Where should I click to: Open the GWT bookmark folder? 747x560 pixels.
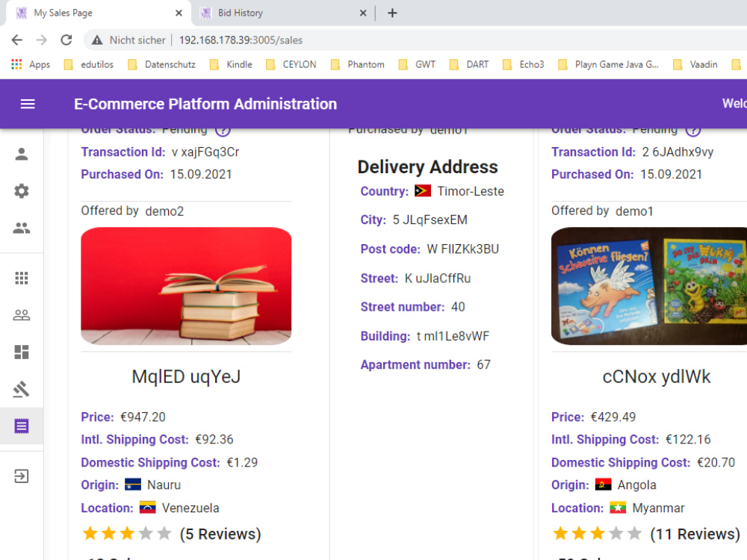pos(417,64)
